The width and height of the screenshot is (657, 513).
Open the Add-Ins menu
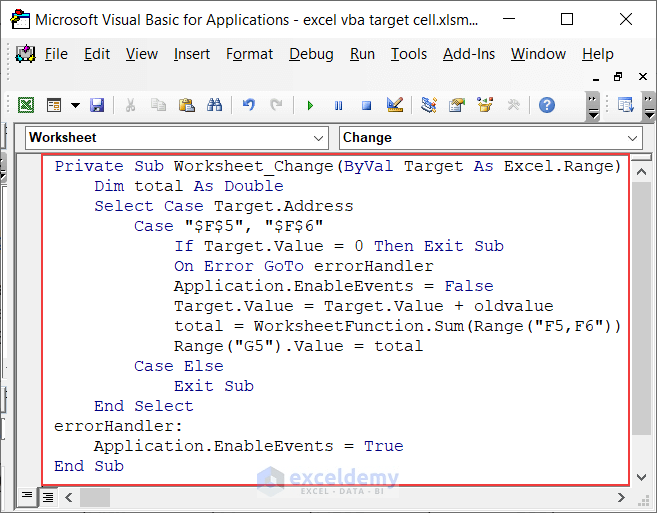[469, 54]
